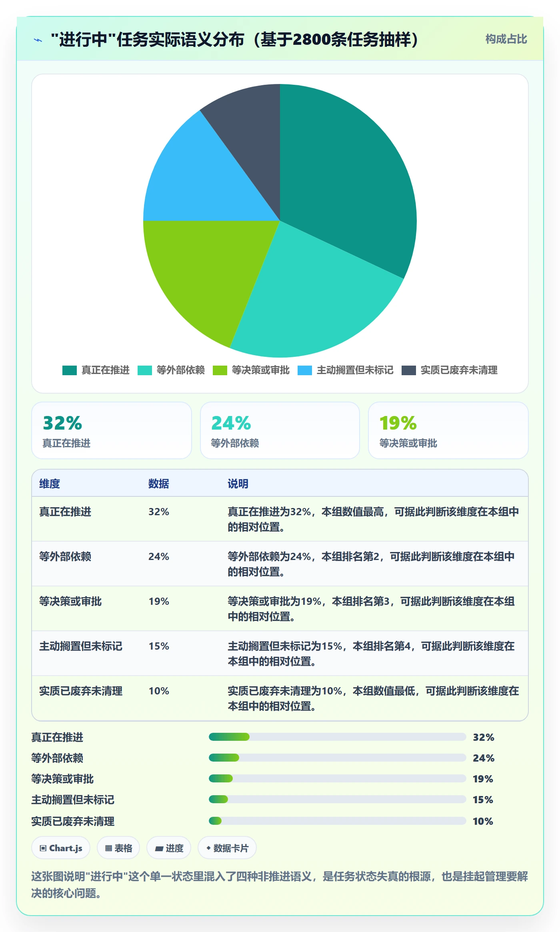Click the 15% value beside the progress bar
The image size is (560, 932).
(x=483, y=800)
